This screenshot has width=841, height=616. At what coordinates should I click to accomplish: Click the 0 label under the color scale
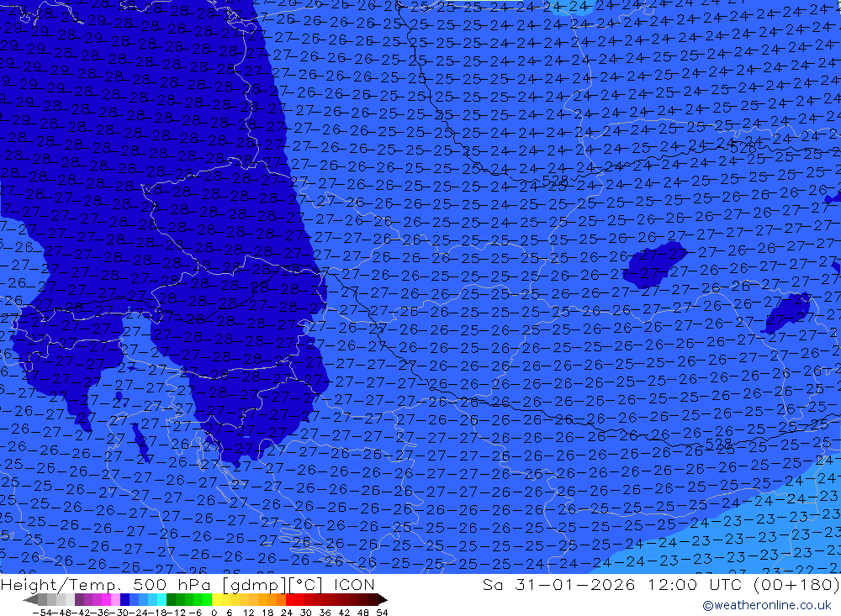coord(215,613)
